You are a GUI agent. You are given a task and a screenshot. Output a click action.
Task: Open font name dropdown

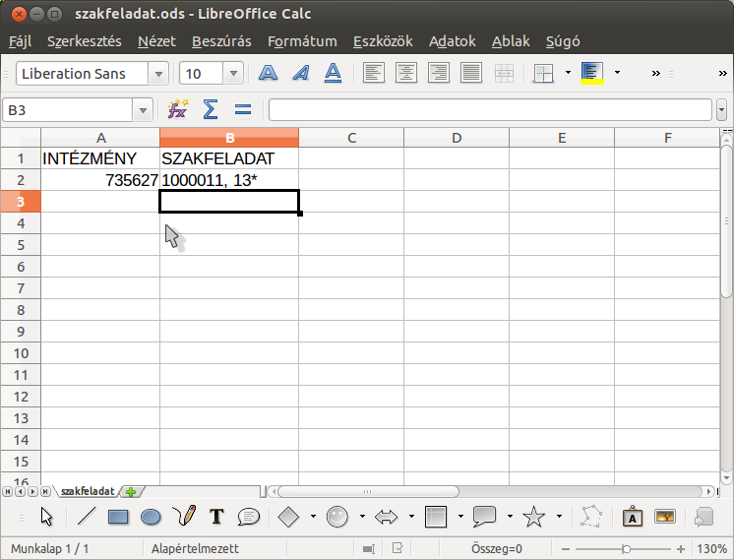pyautogui.click(x=158, y=74)
